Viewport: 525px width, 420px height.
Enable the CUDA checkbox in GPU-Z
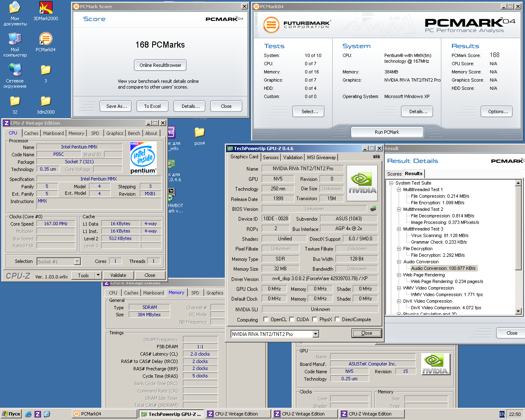(292, 320)
